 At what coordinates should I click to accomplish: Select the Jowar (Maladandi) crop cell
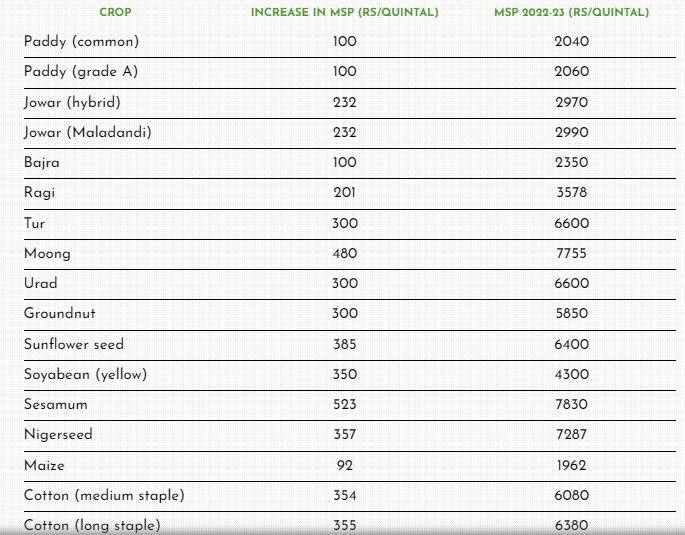click(87, 132)
